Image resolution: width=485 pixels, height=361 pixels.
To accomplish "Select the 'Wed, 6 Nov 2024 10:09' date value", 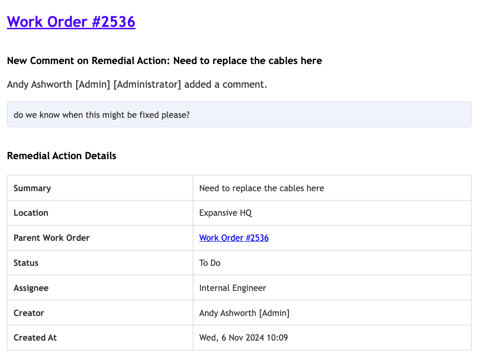I will point(243,338).
